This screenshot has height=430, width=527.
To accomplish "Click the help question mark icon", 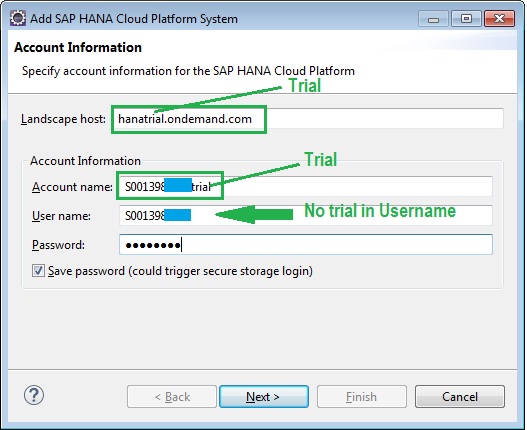I will (34, 395).
